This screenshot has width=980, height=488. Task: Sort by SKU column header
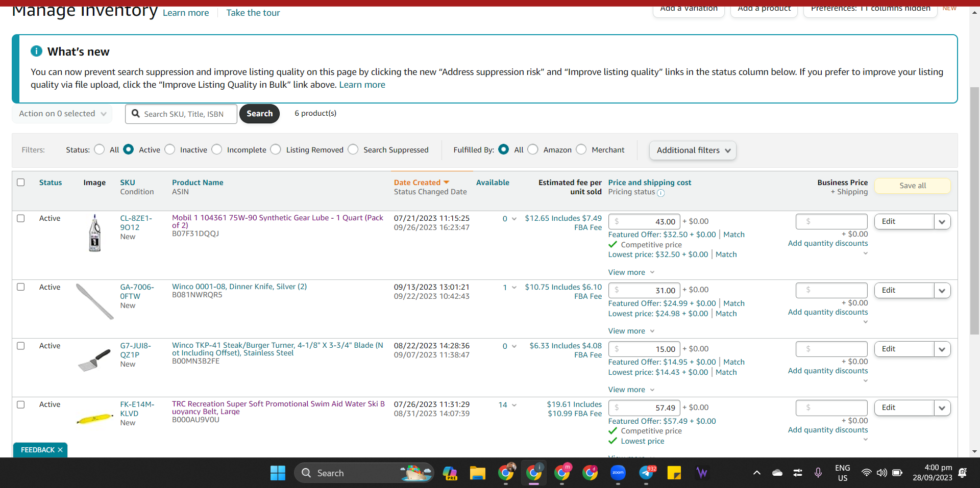point(128,183)
